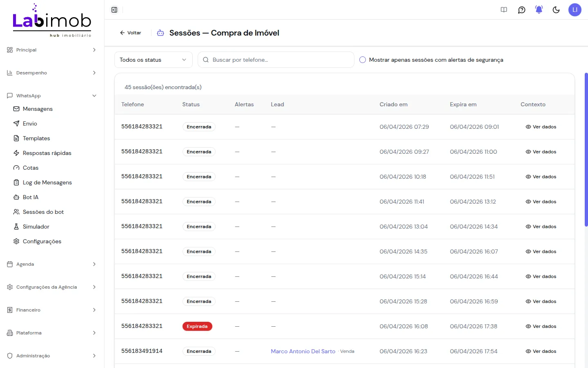Expand the Plataforma menu chevron
Viewport: 588px width, 368px height.
coord(94,333)
